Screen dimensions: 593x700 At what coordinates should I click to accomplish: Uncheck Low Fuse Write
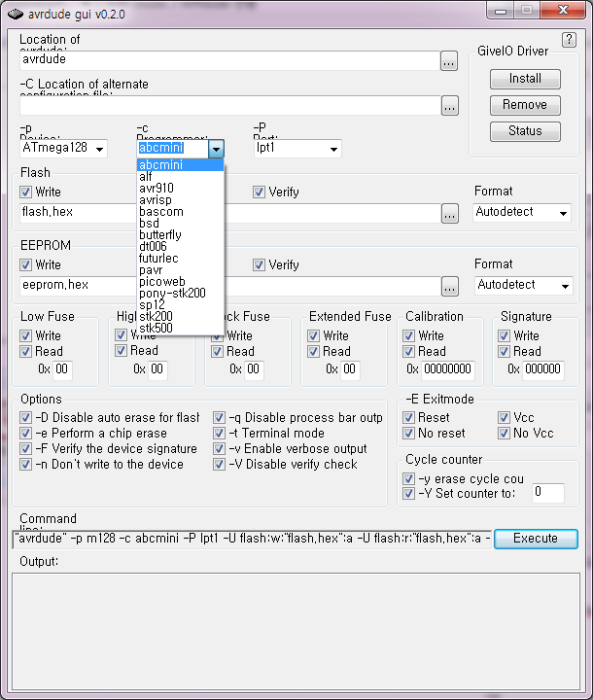pos(26,335)
